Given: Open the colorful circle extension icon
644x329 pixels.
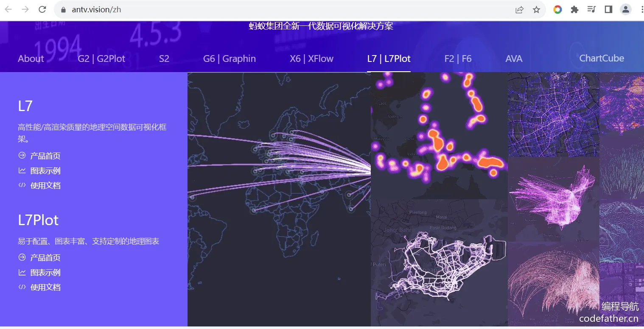Looking at the screenshot, I should (557, 9).
